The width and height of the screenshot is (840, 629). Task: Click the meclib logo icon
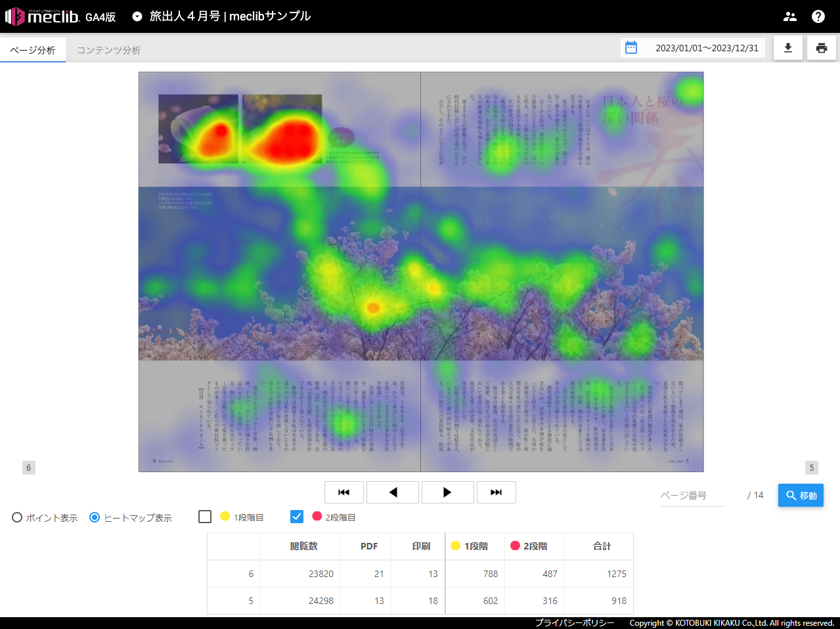coord(14,16)
